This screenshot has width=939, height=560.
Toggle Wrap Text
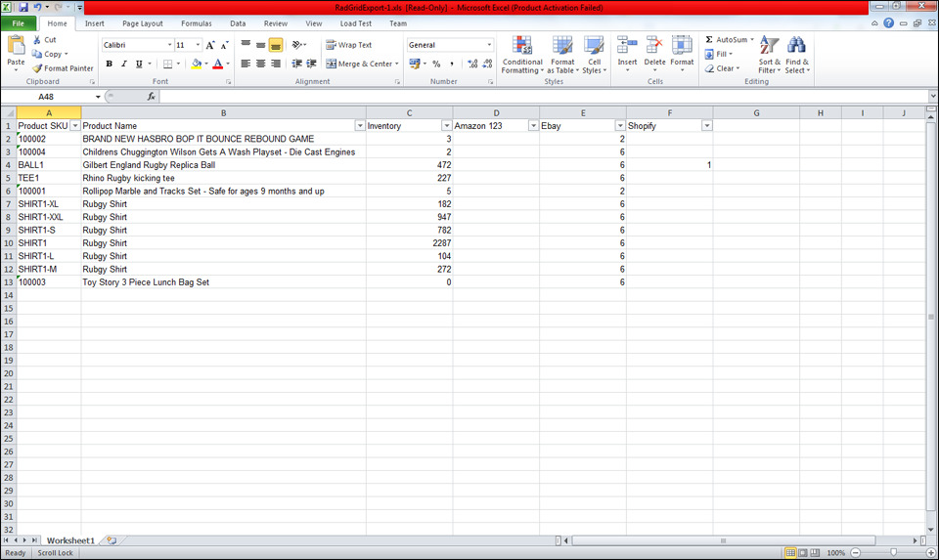(348, 45)
